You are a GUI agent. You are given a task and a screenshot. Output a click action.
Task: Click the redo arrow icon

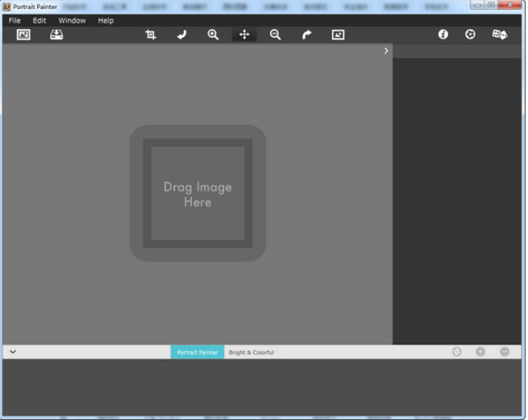click(x=306, y=35)
